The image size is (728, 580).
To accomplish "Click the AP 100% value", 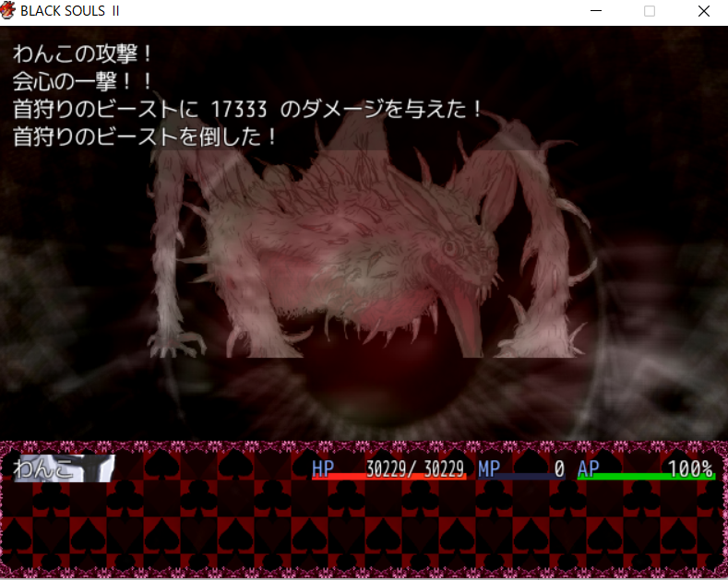I will click(690, 468).
